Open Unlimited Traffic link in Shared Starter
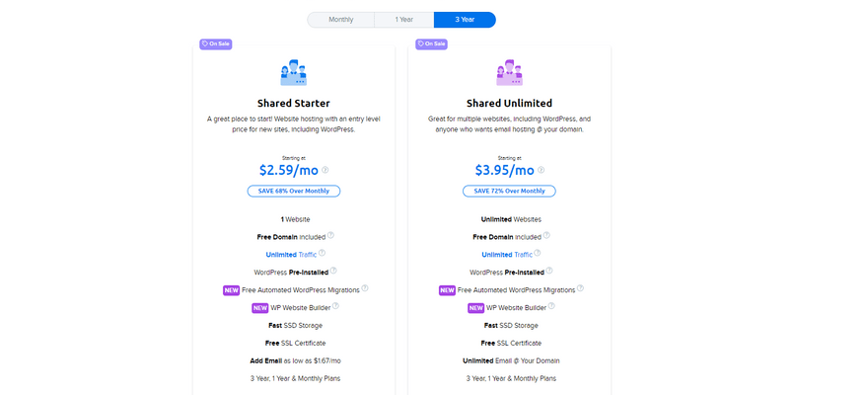This screenshot has height=395, width=868. [x=291, y=255]
